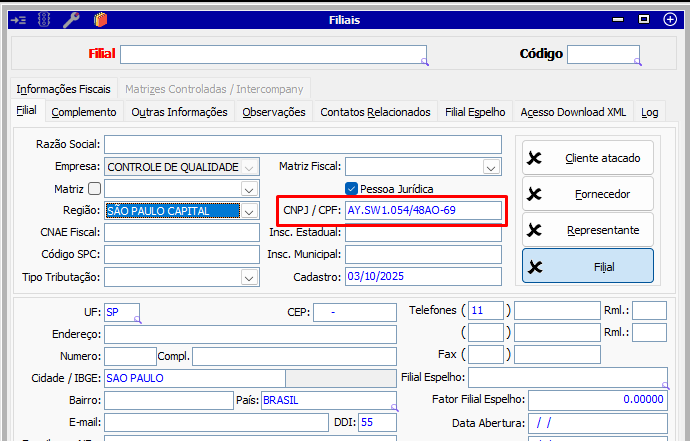This screenshot has height=441, width=690.
Task: Focus the CNAE Fiscal field
Action: (x=182, y=232)
